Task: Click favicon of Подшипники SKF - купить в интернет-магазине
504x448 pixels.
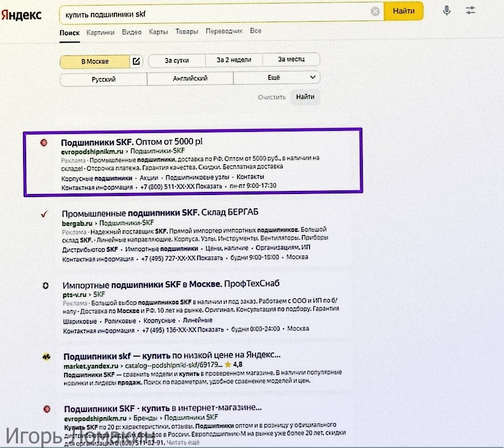Action: pyautogui.click(x=47, y=409)
